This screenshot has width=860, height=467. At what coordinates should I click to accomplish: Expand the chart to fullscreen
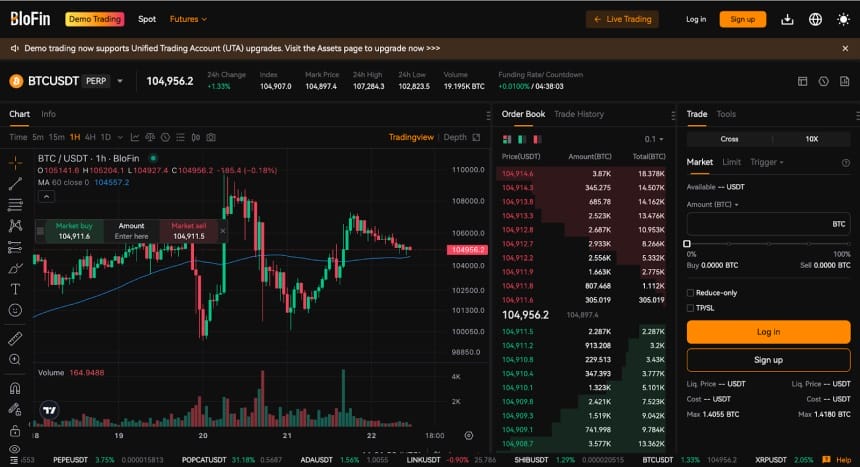pos(476,137)
